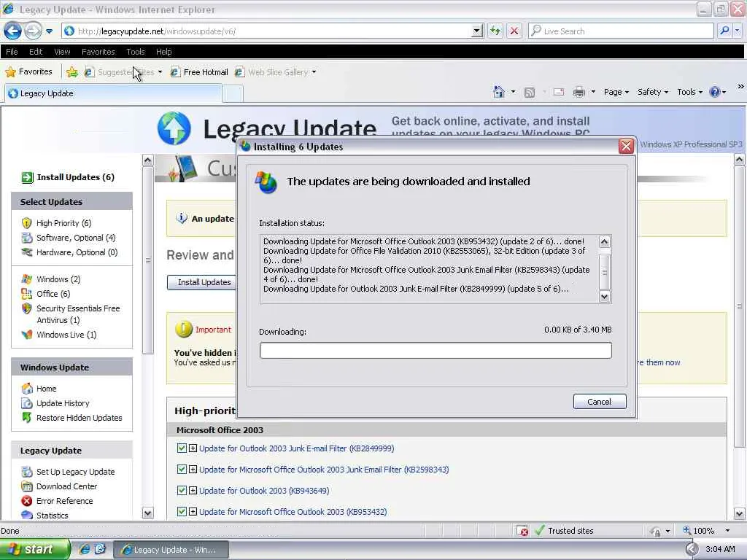Open the Safety command menu

[x=653, y=92]
